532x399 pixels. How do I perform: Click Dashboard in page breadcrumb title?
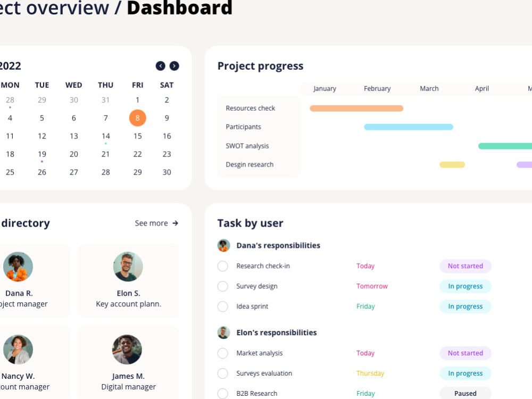tap(179, 7)
